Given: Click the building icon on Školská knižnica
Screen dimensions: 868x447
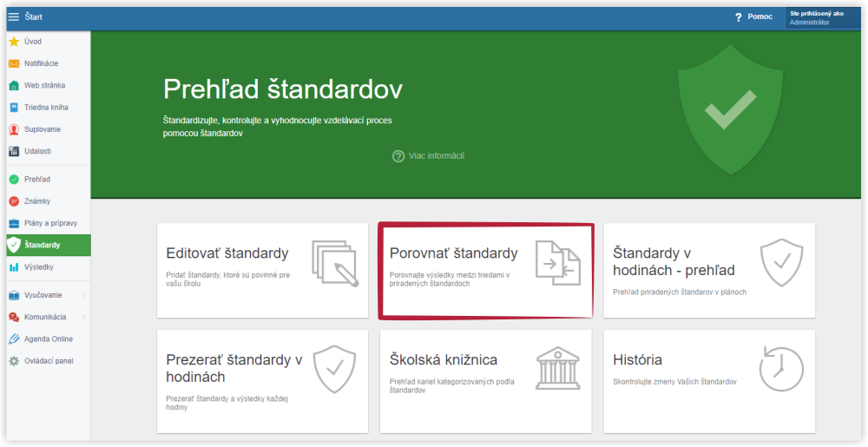Looking at the screenshot, I should click(558, 368).
